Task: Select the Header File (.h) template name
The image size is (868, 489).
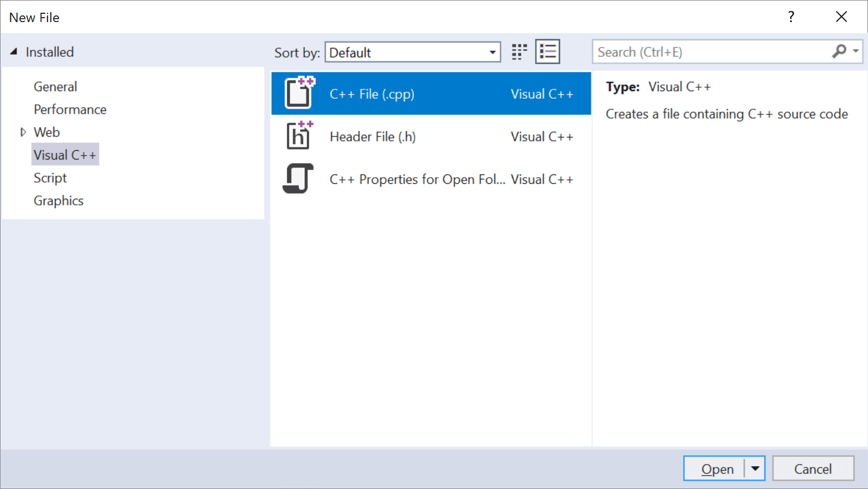Action: 373,136
